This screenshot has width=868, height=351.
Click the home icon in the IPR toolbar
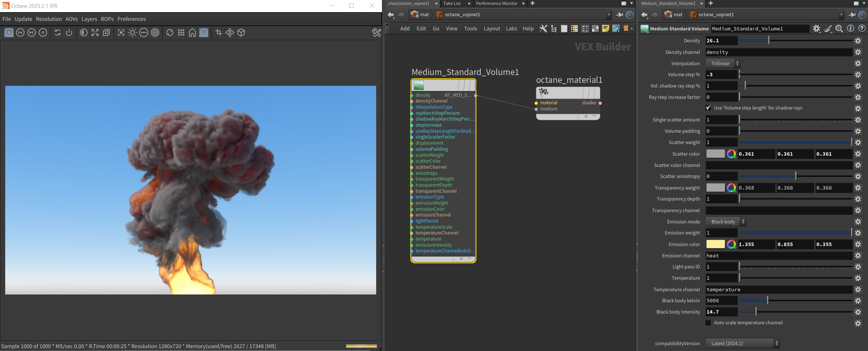(x=192, y=32)
